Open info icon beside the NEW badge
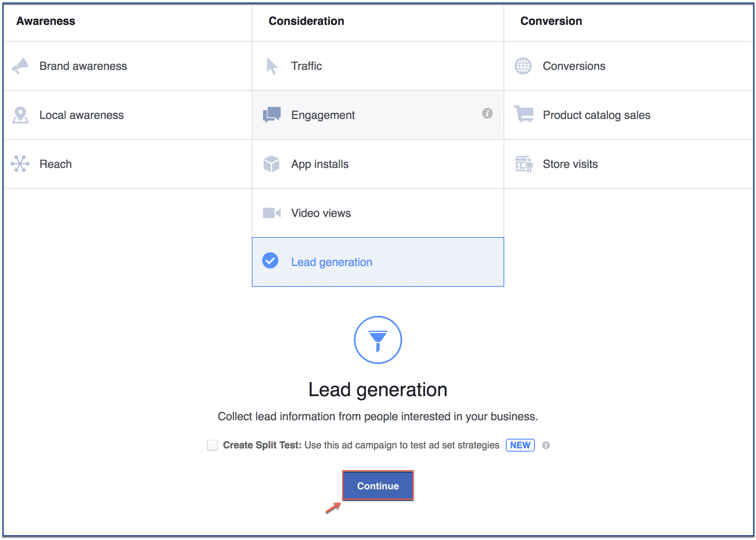This screenshot has width=756, height=540. pos(546,445)
